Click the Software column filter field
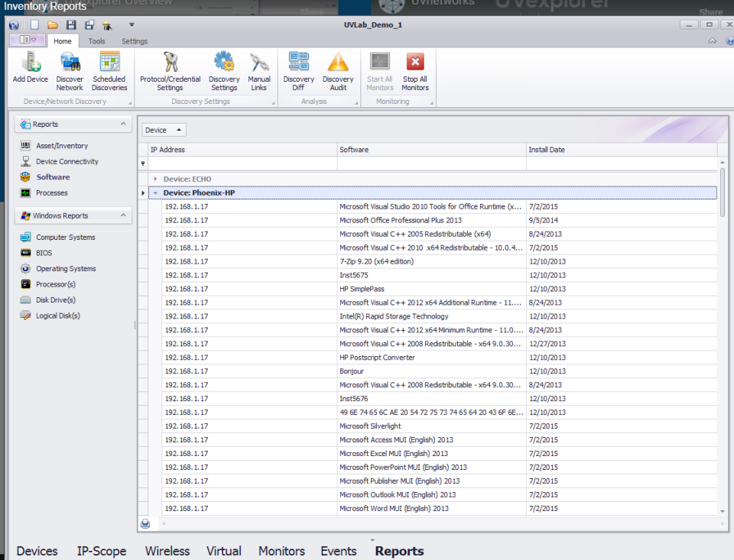The image size is (734, 560). click(x=431, y=163)
